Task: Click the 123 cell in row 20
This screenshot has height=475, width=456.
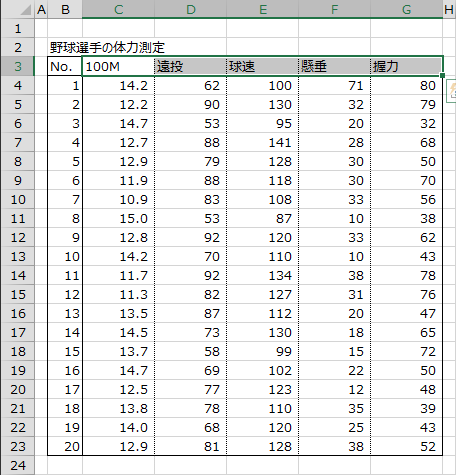Action: pos(263,389)
